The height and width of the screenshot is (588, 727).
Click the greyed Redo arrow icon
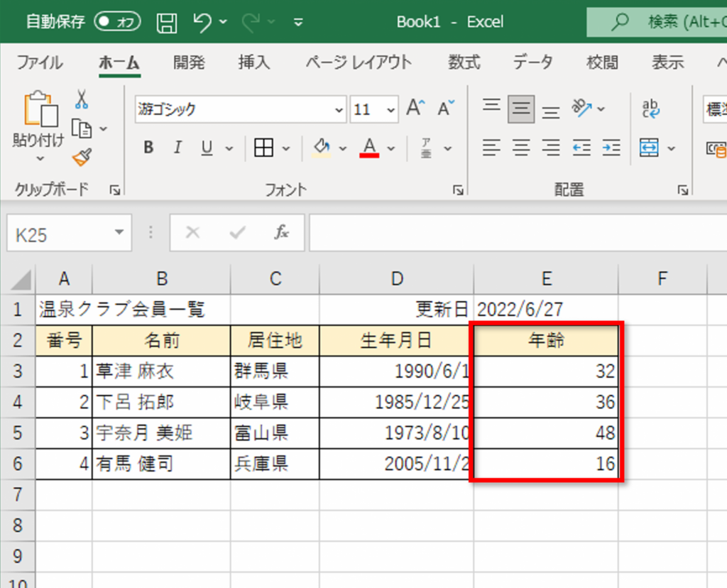click(x=251, y=22)
